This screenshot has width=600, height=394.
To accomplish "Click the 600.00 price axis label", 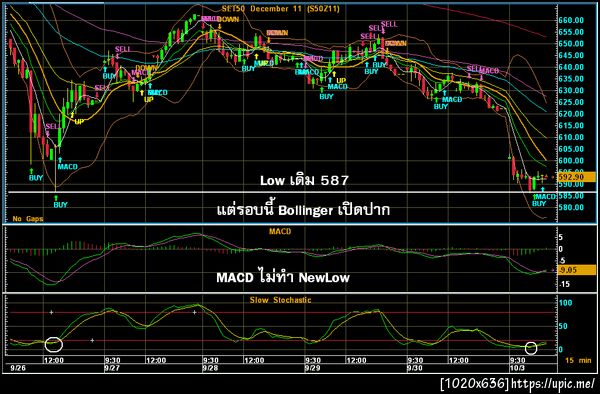I will click(571, 161).
